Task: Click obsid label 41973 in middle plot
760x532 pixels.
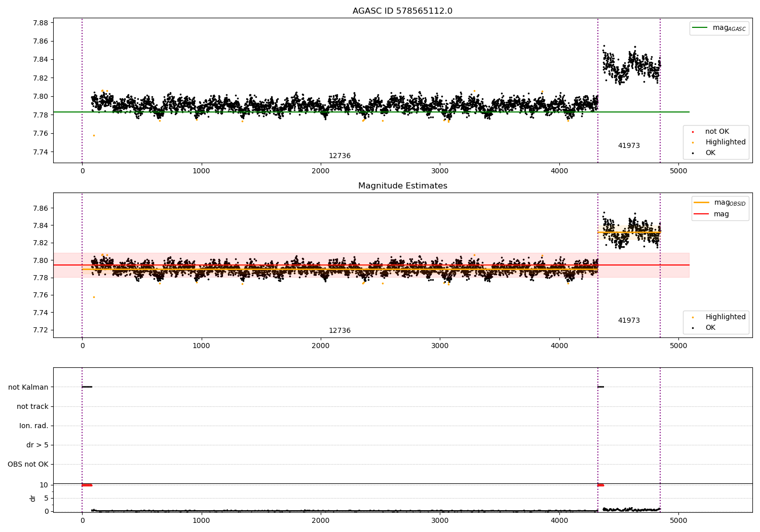Action: [629, 321]
